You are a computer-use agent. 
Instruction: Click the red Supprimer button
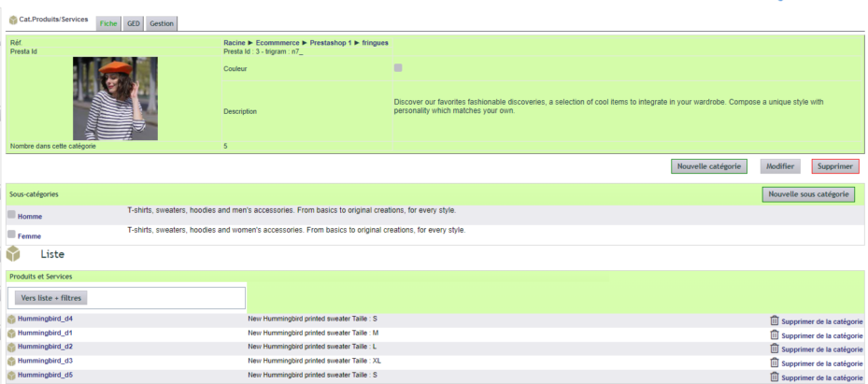click(x=834, y=166)
